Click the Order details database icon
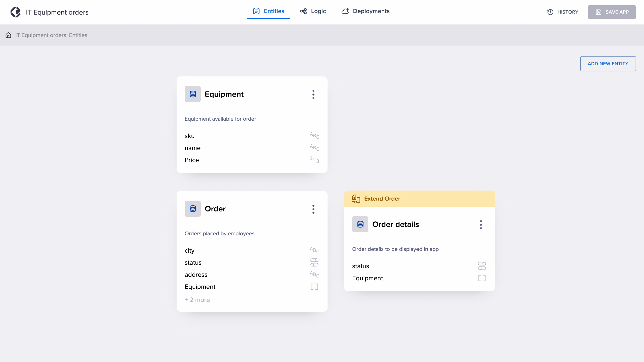 pyautogui.click(x=360, y=224)
